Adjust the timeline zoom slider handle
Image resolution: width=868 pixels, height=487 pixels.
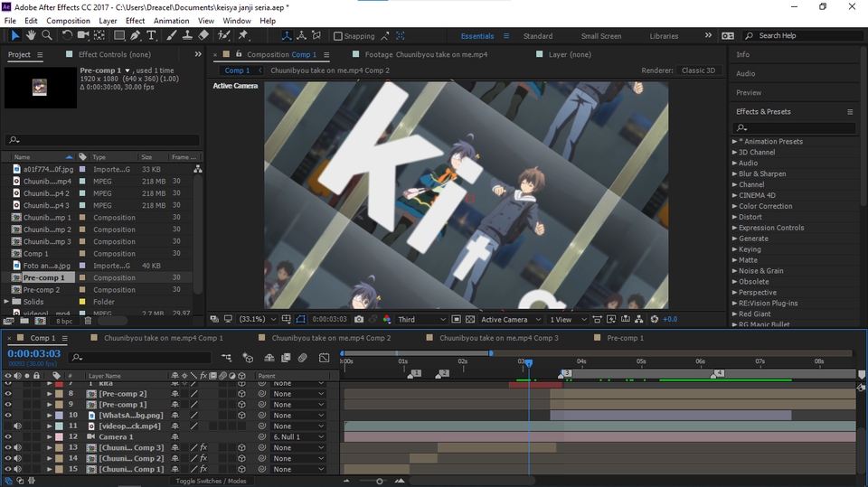[x=380, y=481]
